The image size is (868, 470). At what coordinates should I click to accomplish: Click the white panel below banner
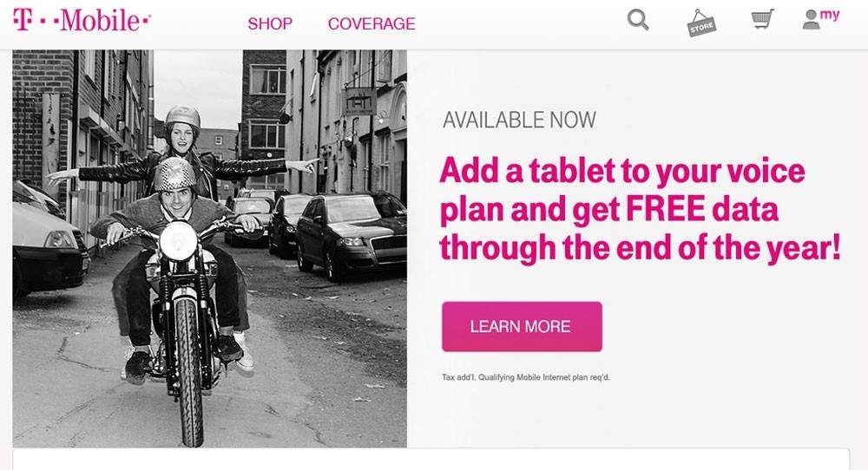coord(431,459)
